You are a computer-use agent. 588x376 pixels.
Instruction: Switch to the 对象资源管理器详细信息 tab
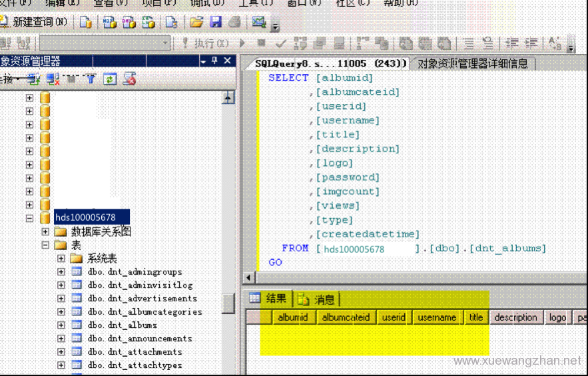pyautogui.click(x=472, y=64)
